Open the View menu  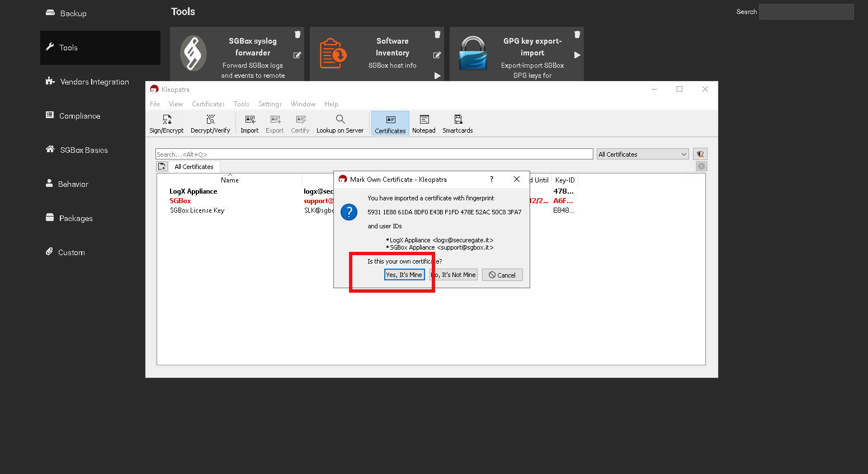(176, 104)
